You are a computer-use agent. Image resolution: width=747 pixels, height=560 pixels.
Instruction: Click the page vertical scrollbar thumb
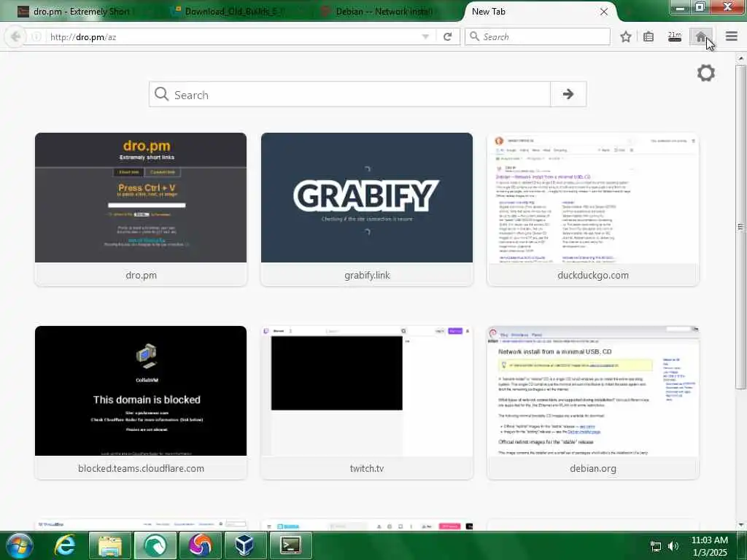pos(740,226)
